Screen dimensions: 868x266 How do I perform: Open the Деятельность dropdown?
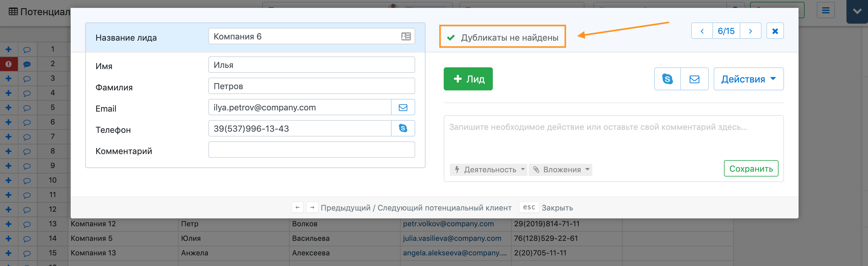(x=488, y=169)
